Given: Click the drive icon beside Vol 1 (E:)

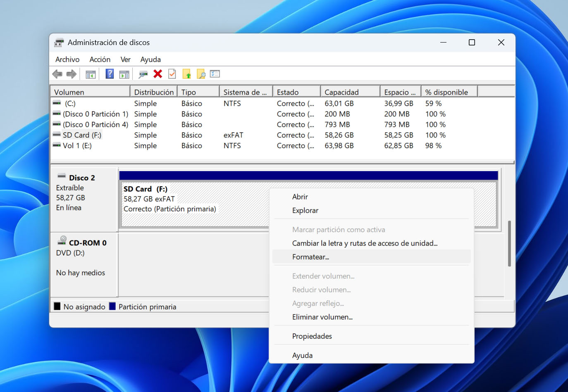Looking at the screenshot, I should click(x=57, y=145).
